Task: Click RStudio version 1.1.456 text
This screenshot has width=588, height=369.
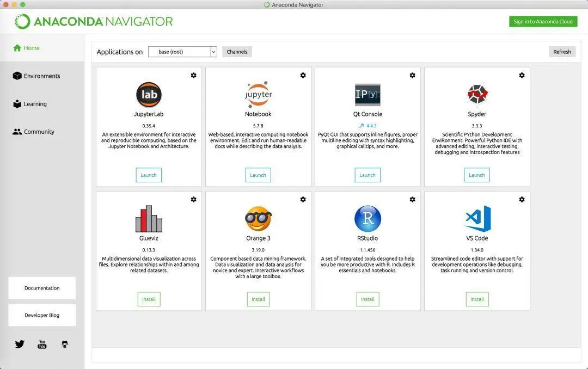Action: [x=367, y=250]
